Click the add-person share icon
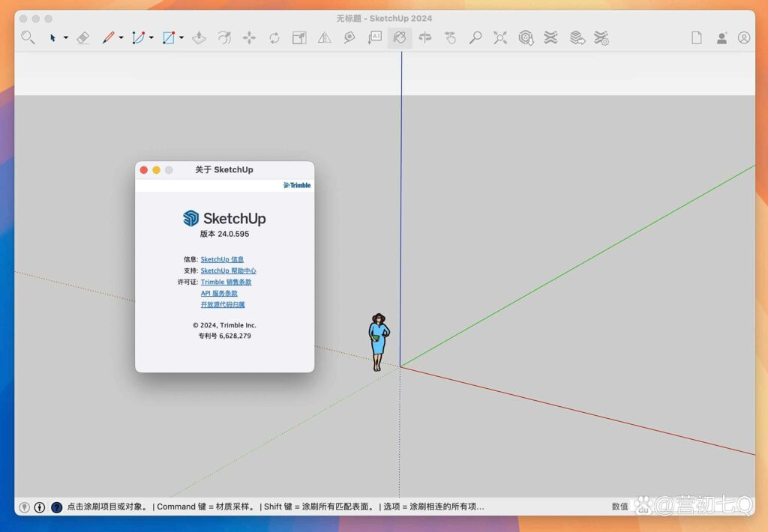Screen dimensions: 768x532 click(721, 37)
